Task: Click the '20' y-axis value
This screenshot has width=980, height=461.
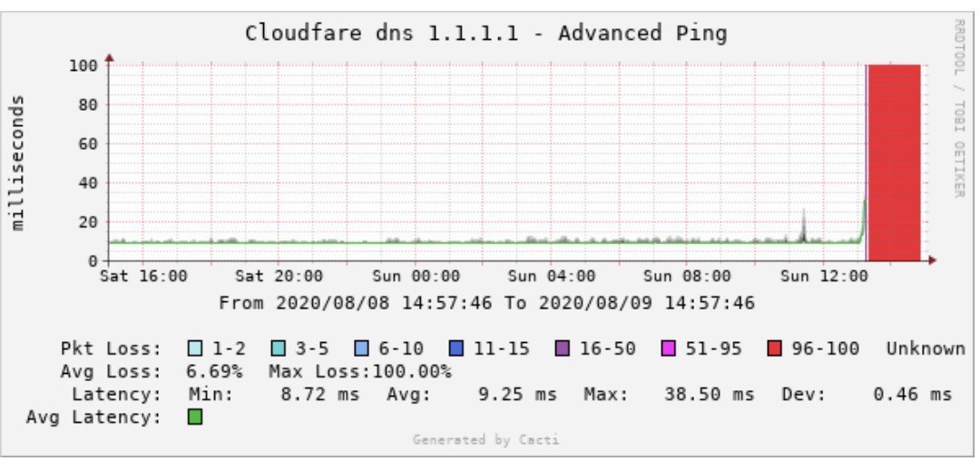Action: pyautogui.click(x=87, y=221)
